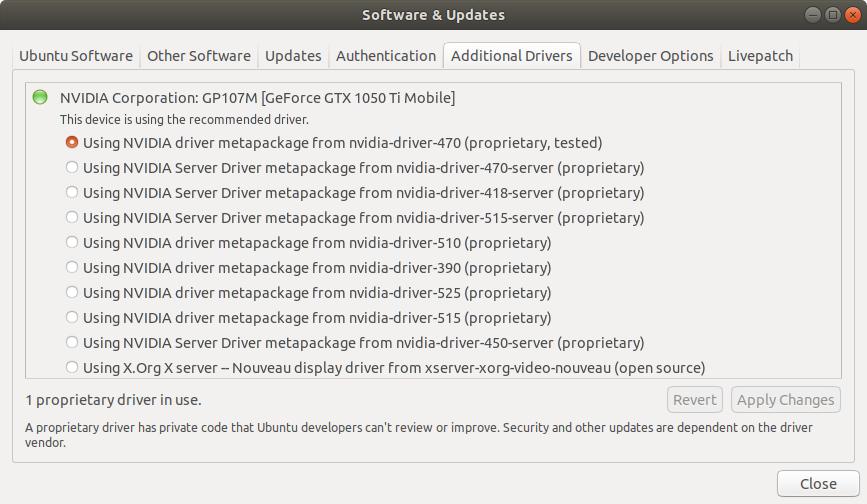Viewport: 867px width, 504px height.
Task: Choose nvidia-driver-450-server driver
Action: (x=72, y=343)
